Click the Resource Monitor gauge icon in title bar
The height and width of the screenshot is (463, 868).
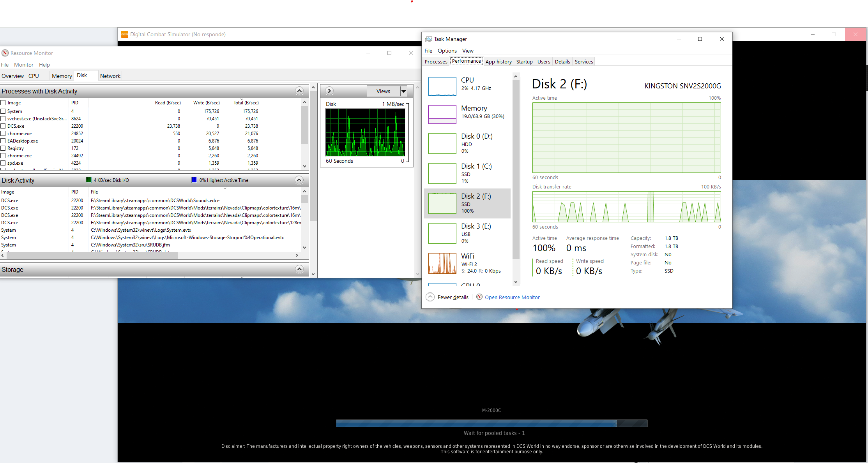(5, 53)
